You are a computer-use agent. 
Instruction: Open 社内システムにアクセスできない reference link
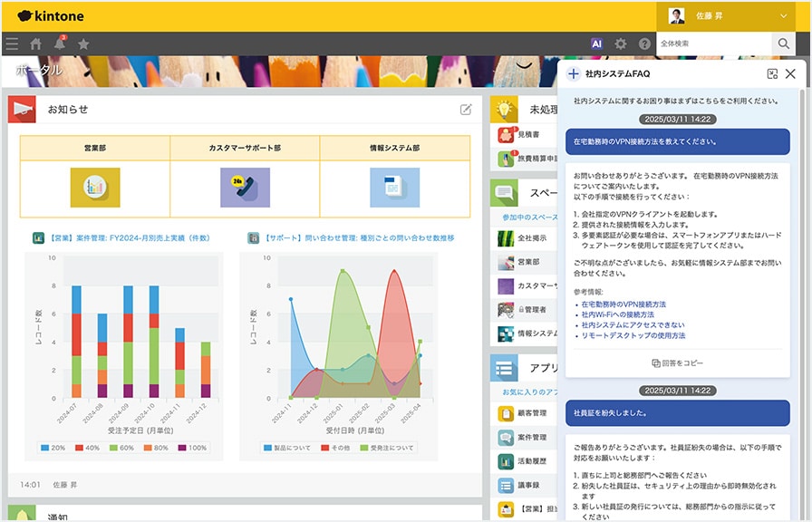tap(633, 325)
